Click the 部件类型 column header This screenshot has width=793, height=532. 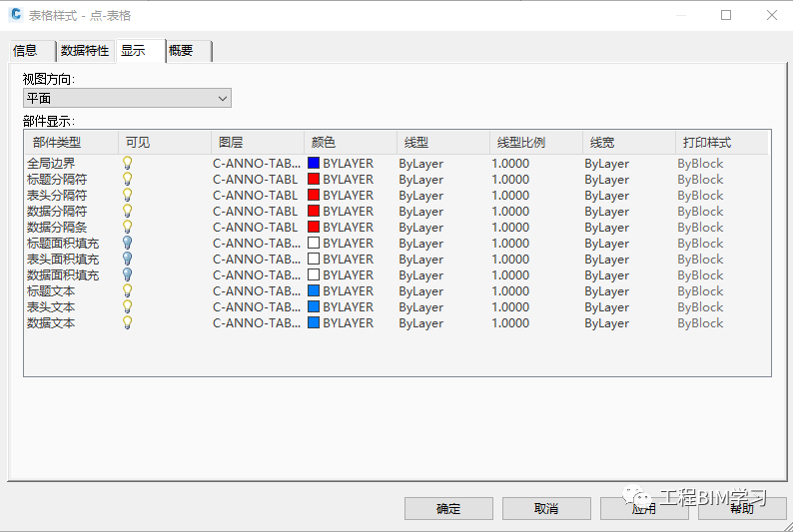[72, 143]
